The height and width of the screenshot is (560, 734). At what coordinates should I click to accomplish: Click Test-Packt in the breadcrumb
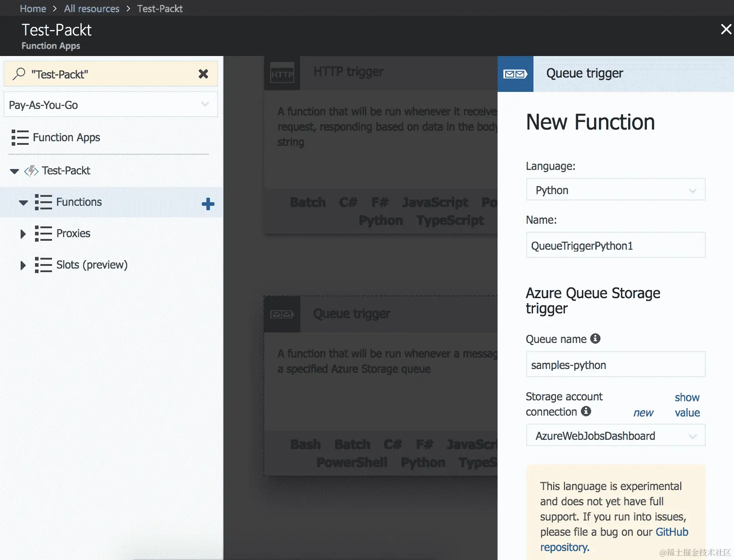point(160,9)
